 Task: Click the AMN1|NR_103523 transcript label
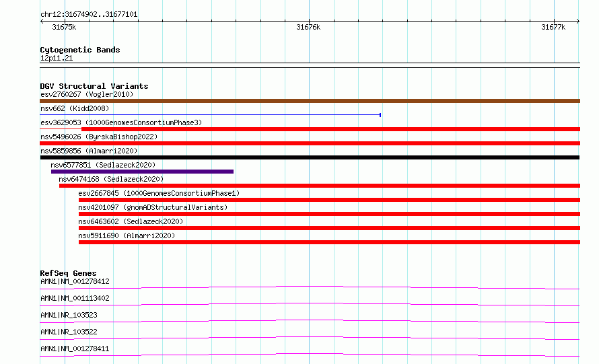pyautogui.click(x=69, y=315)
